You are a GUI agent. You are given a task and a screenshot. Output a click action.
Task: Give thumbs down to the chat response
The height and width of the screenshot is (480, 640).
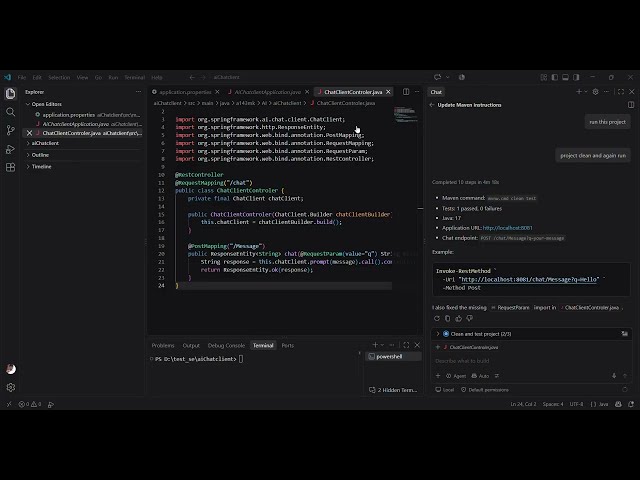[470, 318]
